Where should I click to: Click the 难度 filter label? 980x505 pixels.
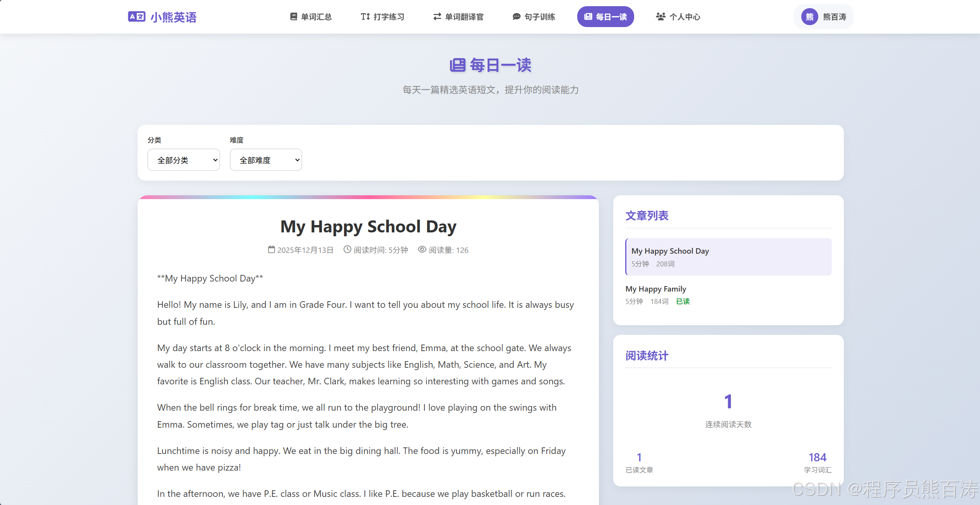click(236, 140)
